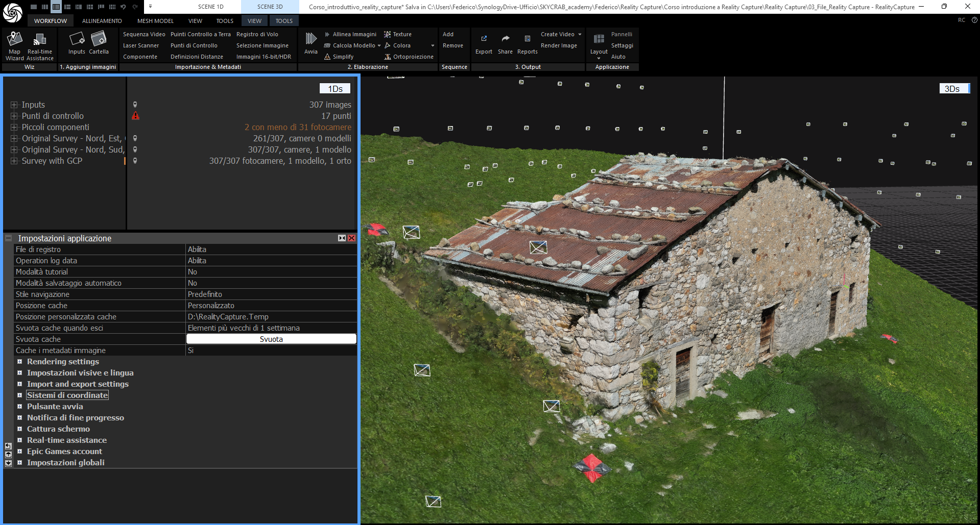Viewport: 980px width, 525px height.
Task: Click the help question mark icon
Action: click(x=974, y=20)
